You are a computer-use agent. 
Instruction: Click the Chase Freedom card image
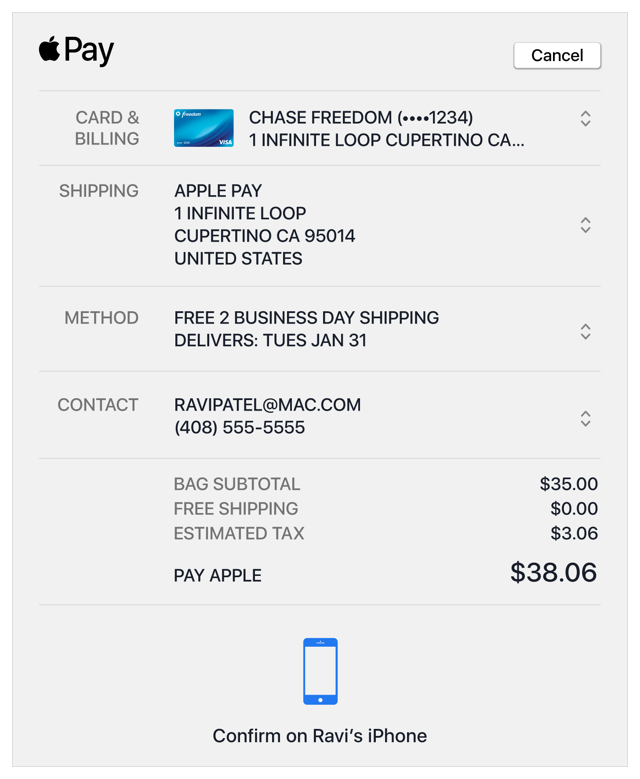203,128
